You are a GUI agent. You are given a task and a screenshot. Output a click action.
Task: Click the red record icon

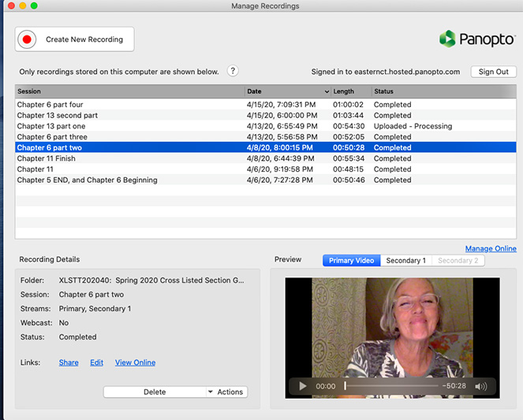pyautogui.click(x=28, y=39)
